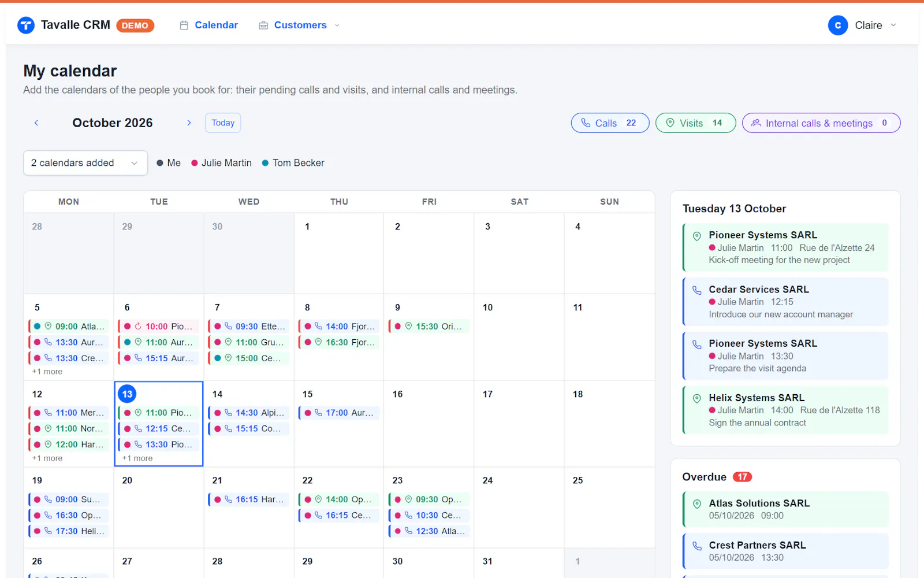
Task: Go to the previous month with the left arrow
Action: pyautogui.click(x=36, y=123)
